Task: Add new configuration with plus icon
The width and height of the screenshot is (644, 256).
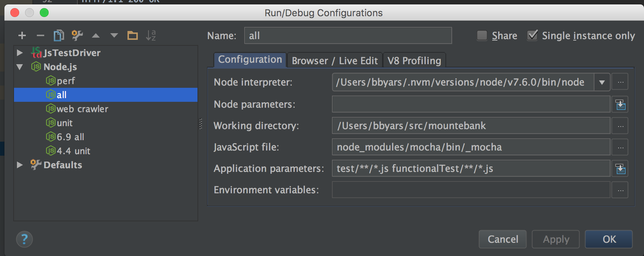Action: (22, 35)
